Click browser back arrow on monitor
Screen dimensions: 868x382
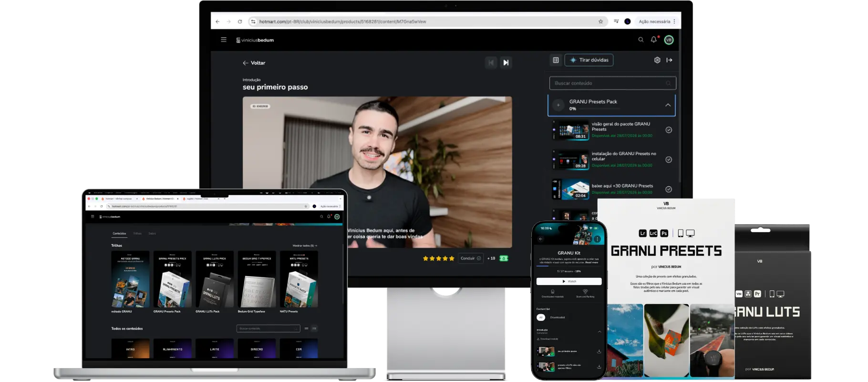point(217,21)
